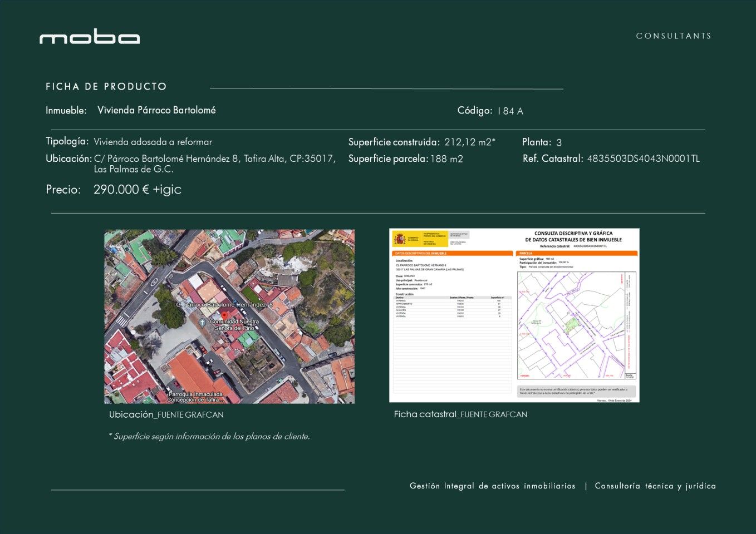Click the 'Precio:' label
The width and height of the screenshot is (756, 534).
coord(63,190)
